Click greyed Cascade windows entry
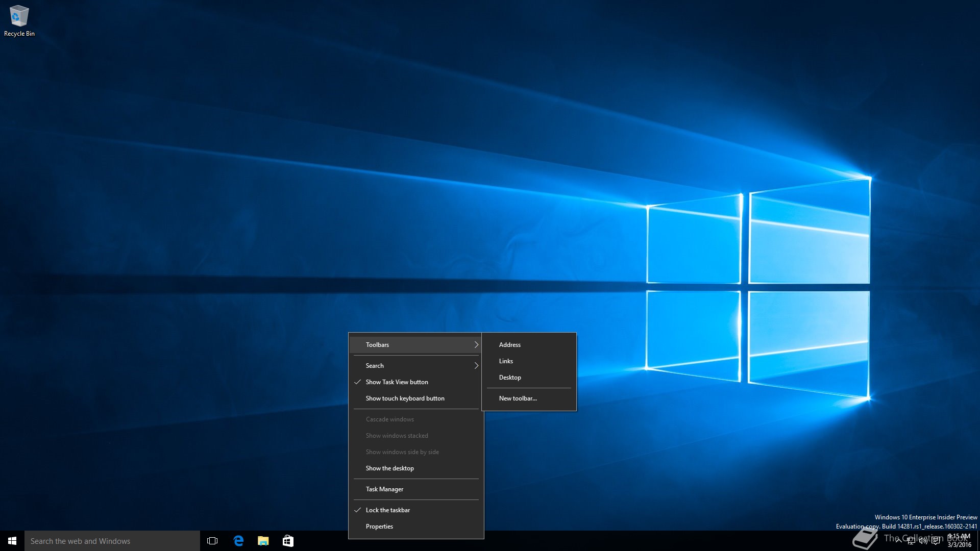 pyautogui.click(x=416, y=419)
